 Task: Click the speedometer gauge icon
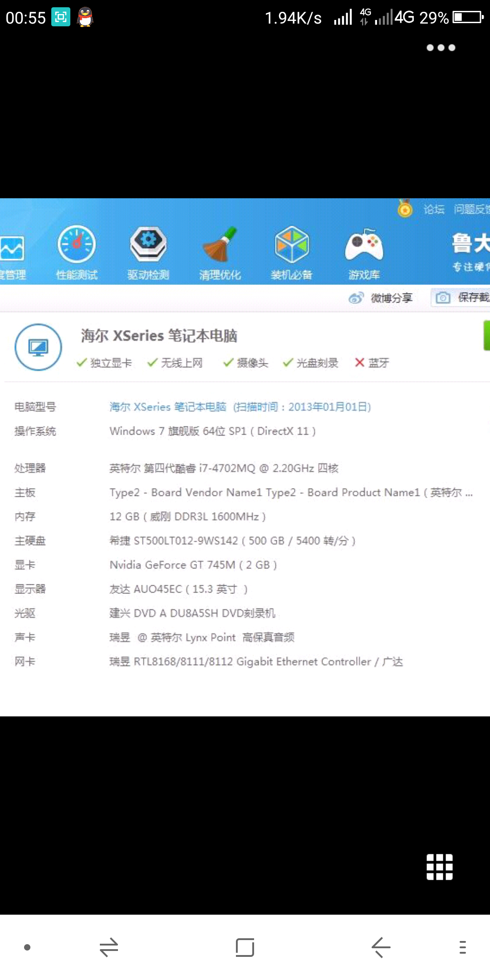coord(77,244)
